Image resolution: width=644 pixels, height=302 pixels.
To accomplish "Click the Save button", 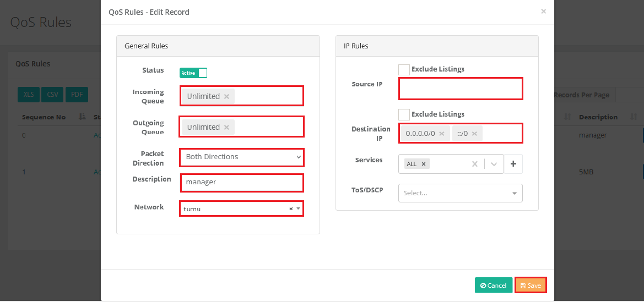I will point(531,285).
